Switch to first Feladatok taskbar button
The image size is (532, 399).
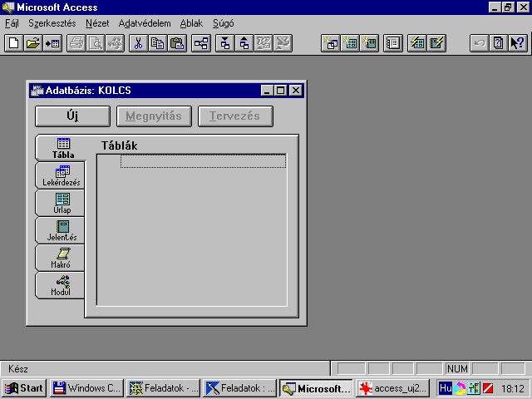click(x=164, y=388)
